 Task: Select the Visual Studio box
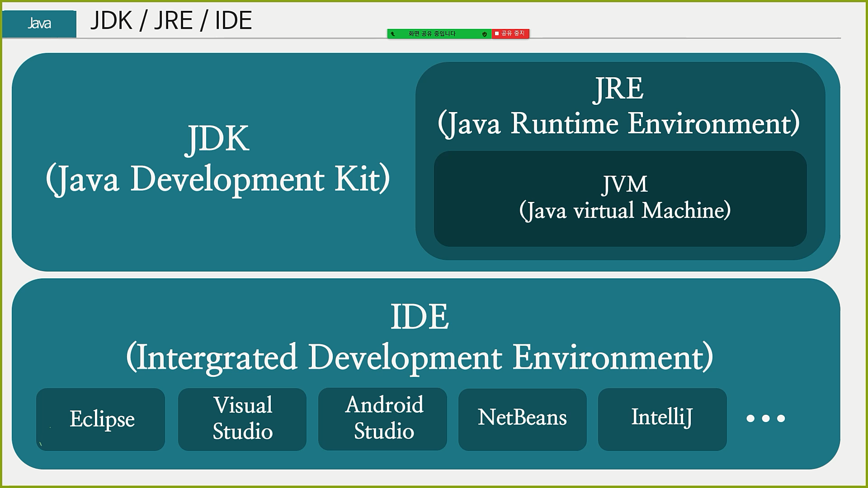242,419
